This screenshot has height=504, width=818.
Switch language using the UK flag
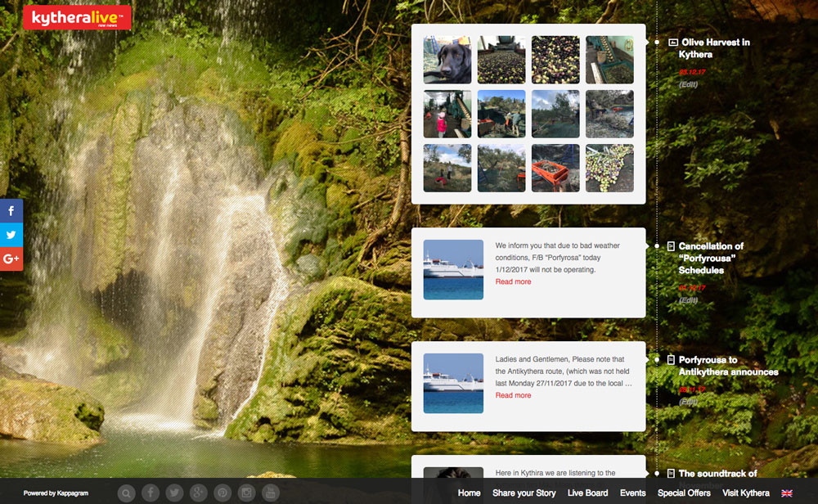click(787, 493)
